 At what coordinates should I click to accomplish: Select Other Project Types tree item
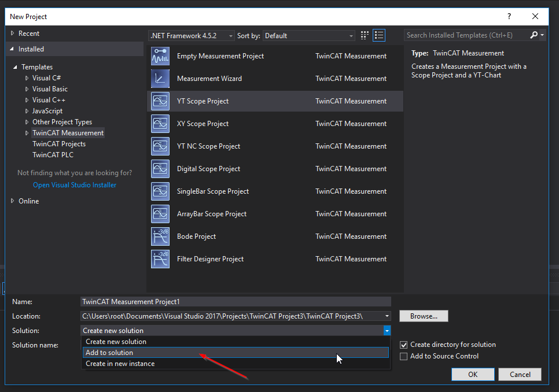62,122
